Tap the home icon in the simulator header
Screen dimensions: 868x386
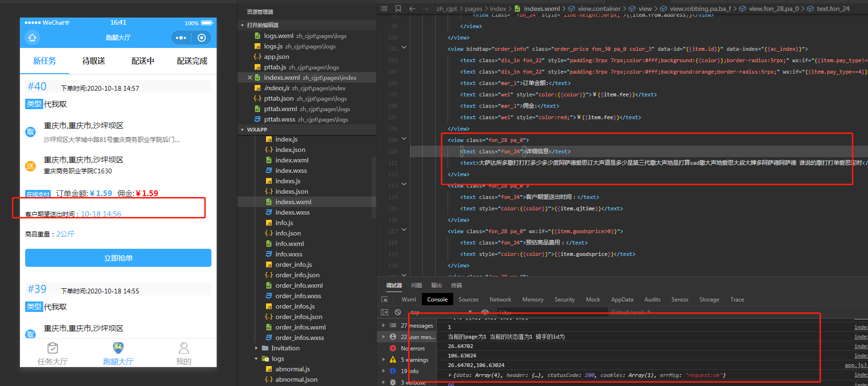pyautogui.click(x=32, y=38)
